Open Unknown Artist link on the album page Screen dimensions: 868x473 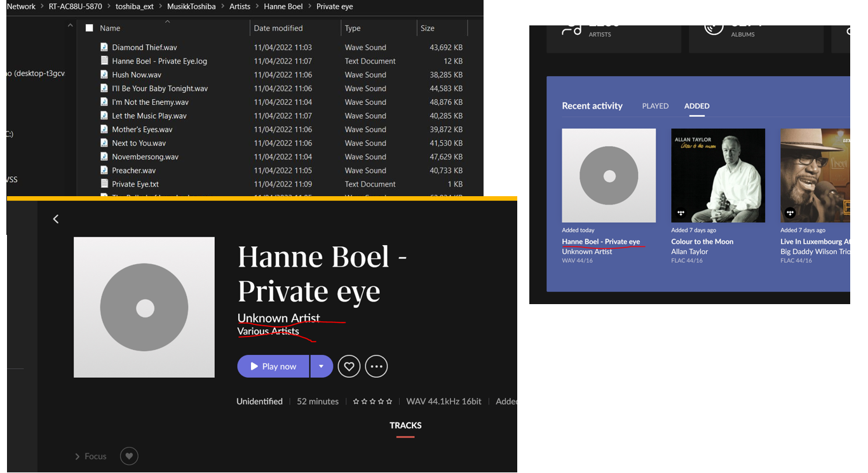pos(279,317)
